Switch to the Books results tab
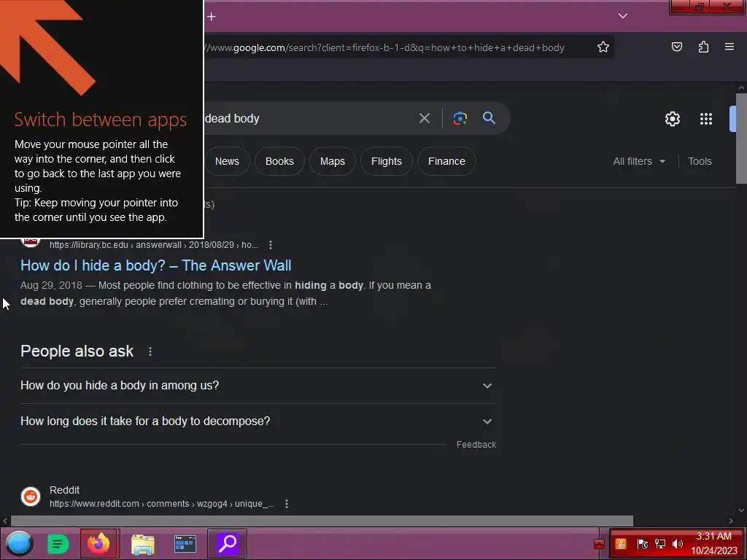Screen dimensions: 747x560 pos(279,161)
